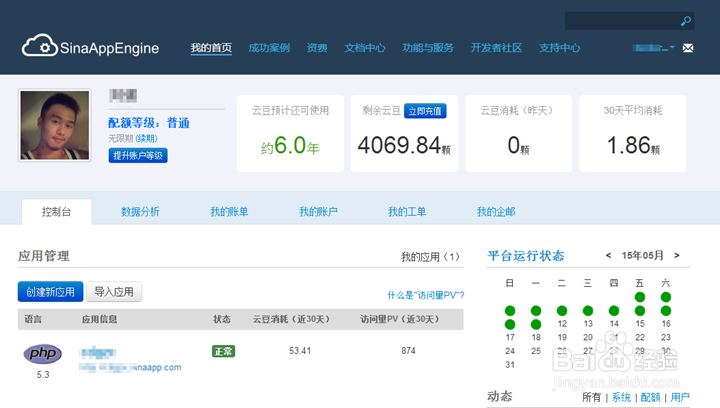Filter 动态 by 配额

pos(650,397)
